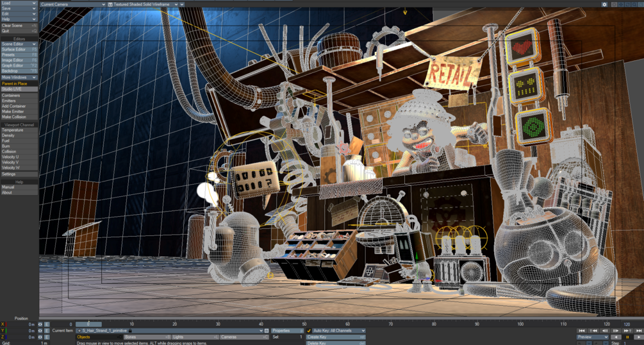Play animation in reverse
Viewport: 644px width, 345px height.
pyautogui.click(x=616, y=337)
